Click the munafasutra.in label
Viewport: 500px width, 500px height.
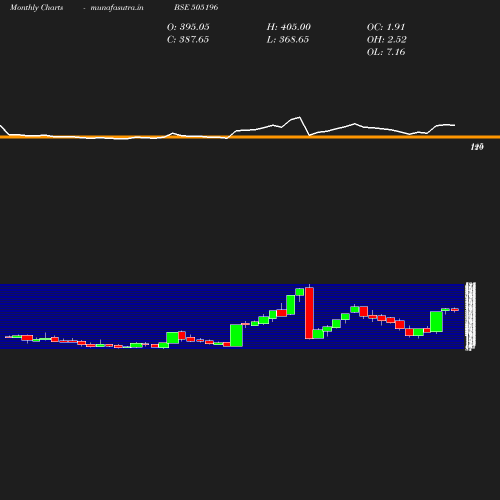point(117,8)
